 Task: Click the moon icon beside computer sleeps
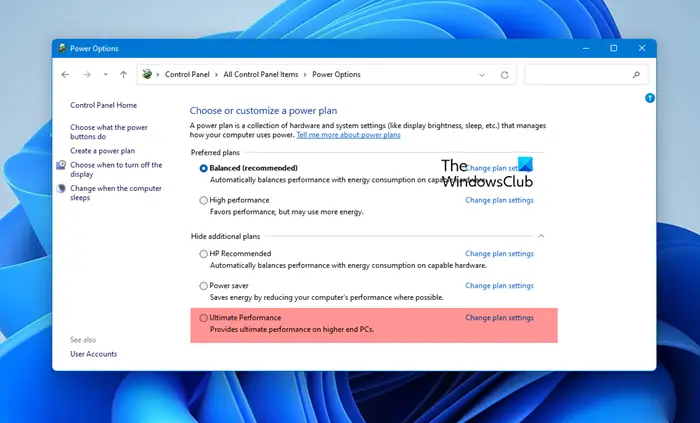[x=61, y=189]
